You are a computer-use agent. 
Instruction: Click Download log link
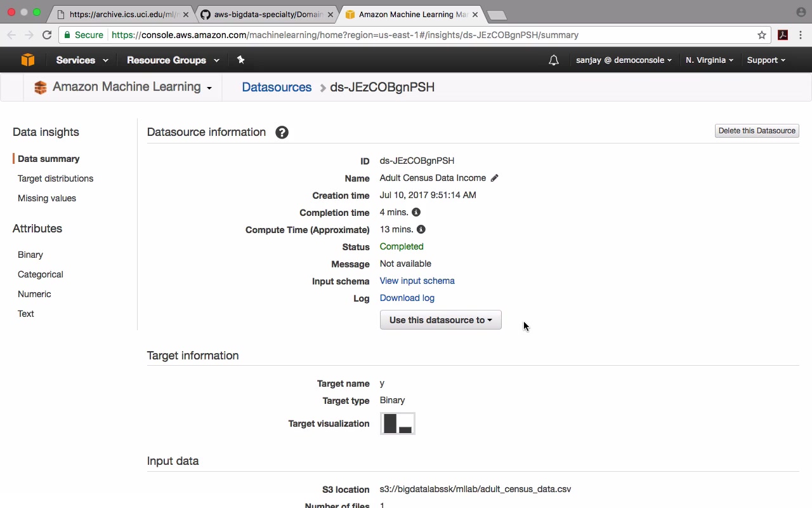[407, 298]
